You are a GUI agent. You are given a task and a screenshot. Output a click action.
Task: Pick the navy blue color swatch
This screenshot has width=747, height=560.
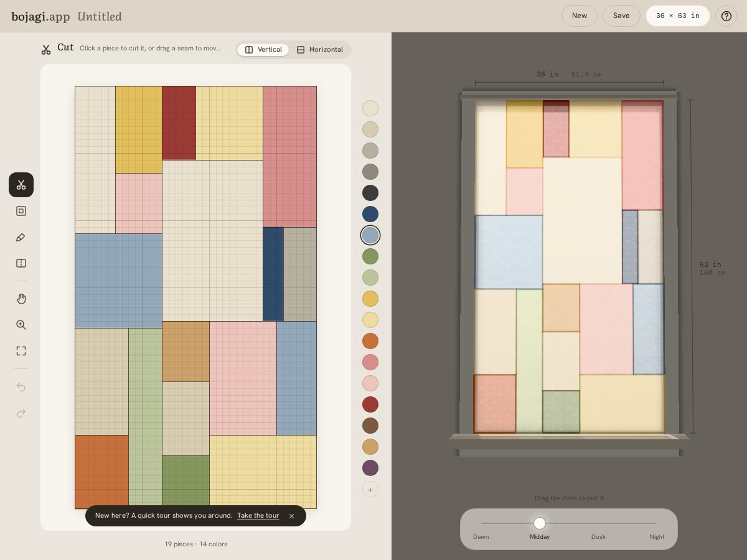pos(370,214)
